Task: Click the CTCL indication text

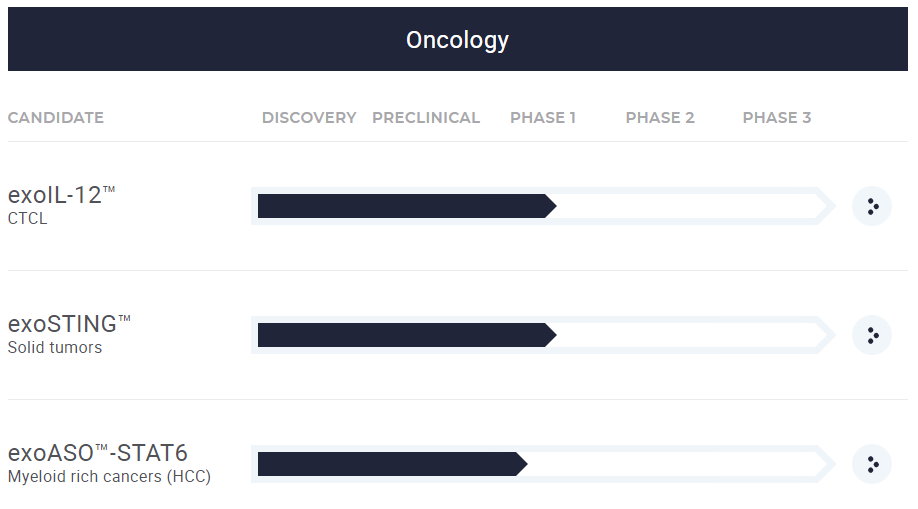Action: (x=28, y=219)
